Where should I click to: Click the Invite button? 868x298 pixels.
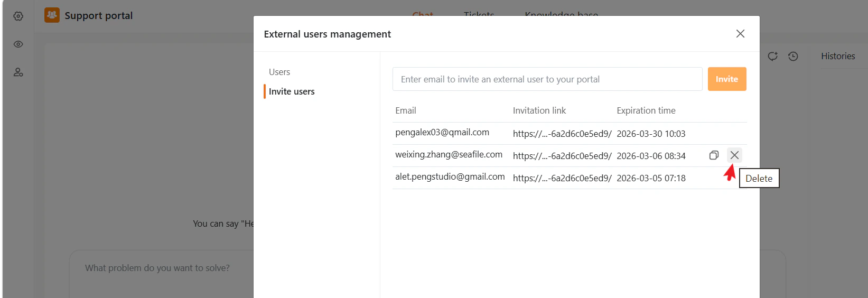point(727,79)
